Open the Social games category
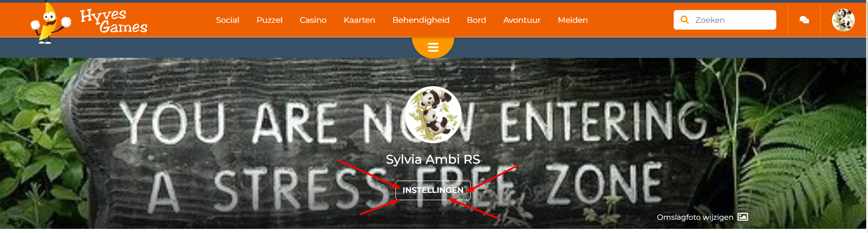 pos(228,20)
